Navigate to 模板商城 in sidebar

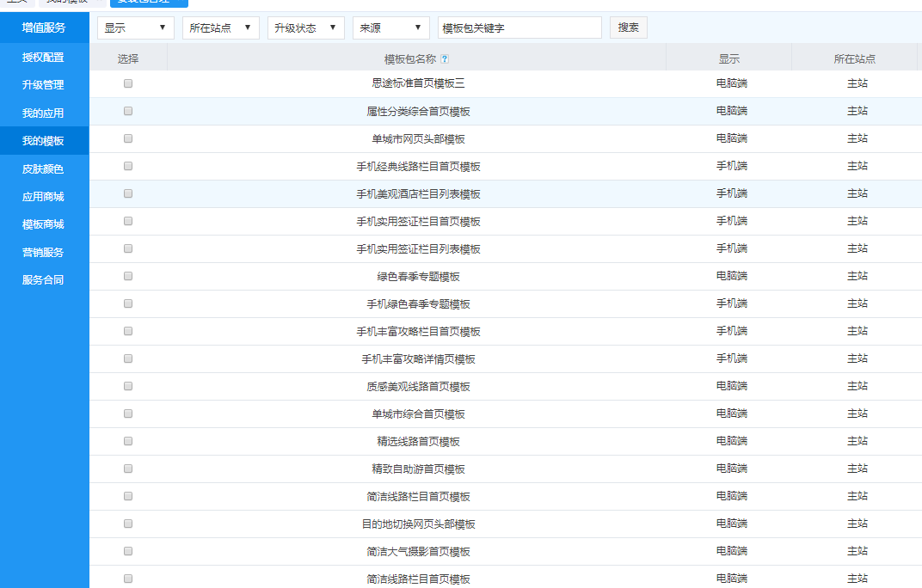point(43,224)
